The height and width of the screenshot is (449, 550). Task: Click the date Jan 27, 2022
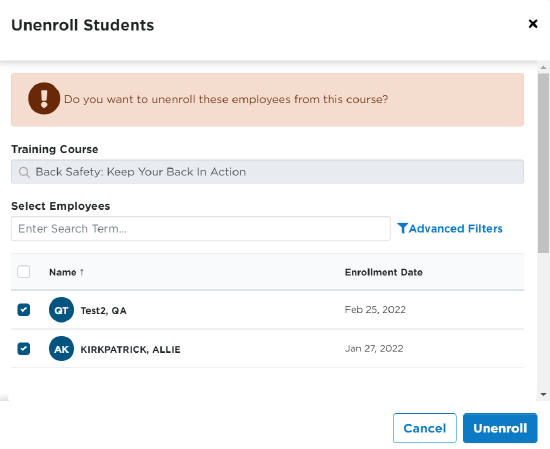tap(374, 349)
